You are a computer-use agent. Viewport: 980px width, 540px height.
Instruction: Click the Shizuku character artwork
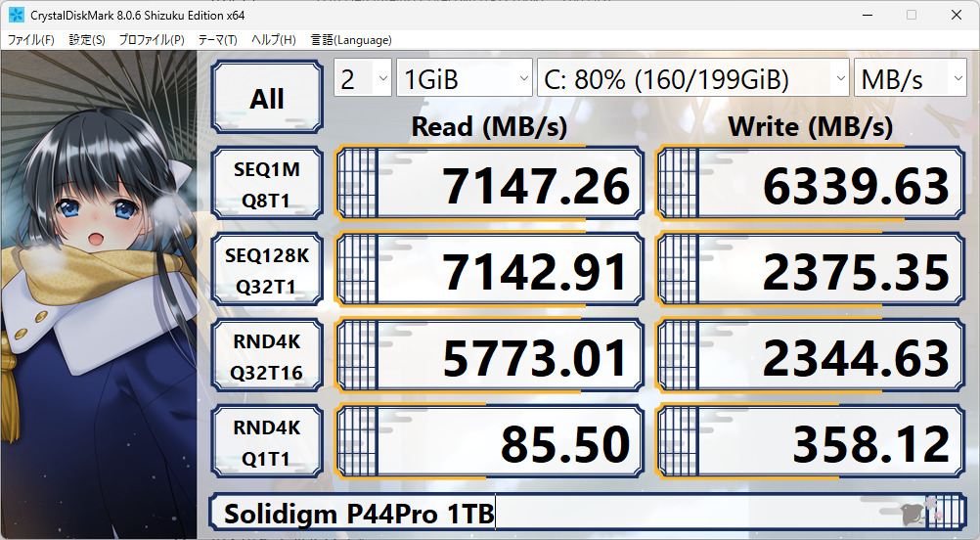[x=98, y=293]
